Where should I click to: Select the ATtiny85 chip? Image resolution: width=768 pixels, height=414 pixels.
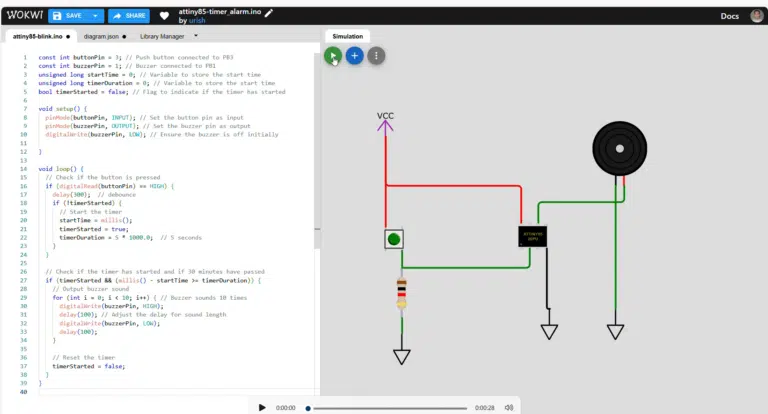pos(532,237)
